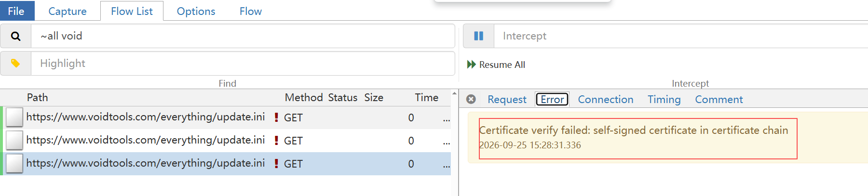Screen dimensions: 868x196
Task: Close the flow details panel
Action: coord(471,99)
